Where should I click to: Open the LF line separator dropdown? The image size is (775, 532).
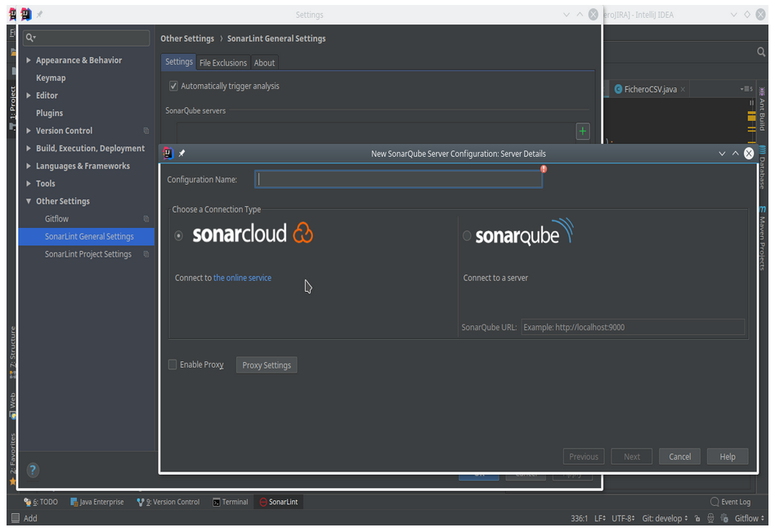click(599, 518)
